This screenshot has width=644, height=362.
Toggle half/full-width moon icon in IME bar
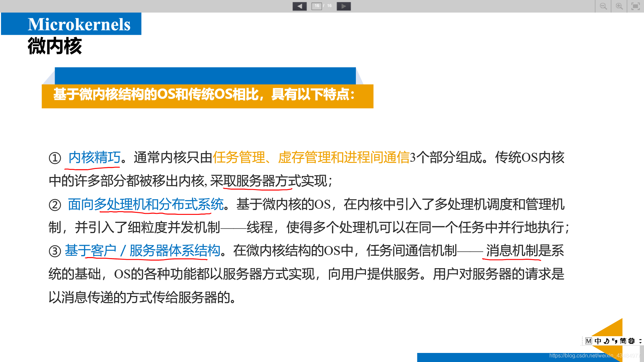(x=606, y=341)
